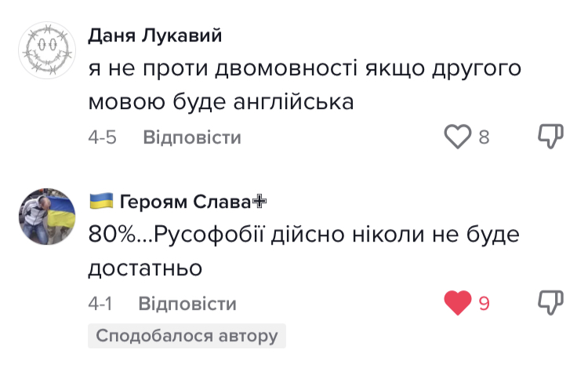588x368 pixels.
Task: Like Даня Лукавий's comment with the heart
Action: [x=456, y=137]
